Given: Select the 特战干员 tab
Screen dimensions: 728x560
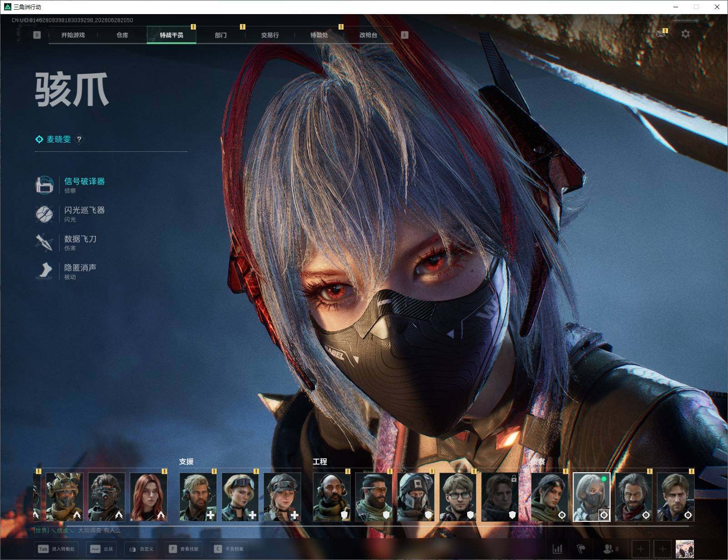Looking at the screenshot, I should tap(171, 35).
